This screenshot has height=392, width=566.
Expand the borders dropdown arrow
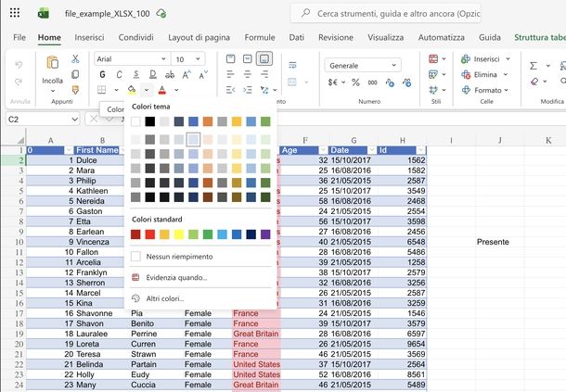click(116, 90)
